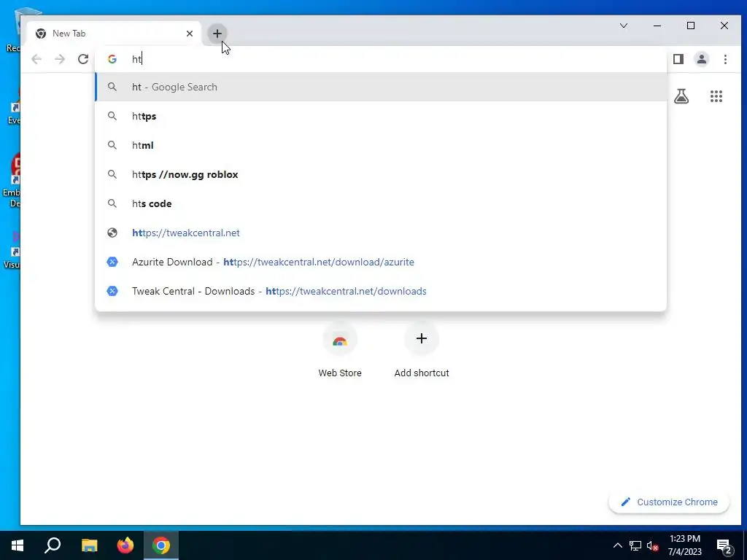Viewport: 747px width, 560px height.
Task: Choose the 'https' search suggestion
Action: [x=381, y=116]
